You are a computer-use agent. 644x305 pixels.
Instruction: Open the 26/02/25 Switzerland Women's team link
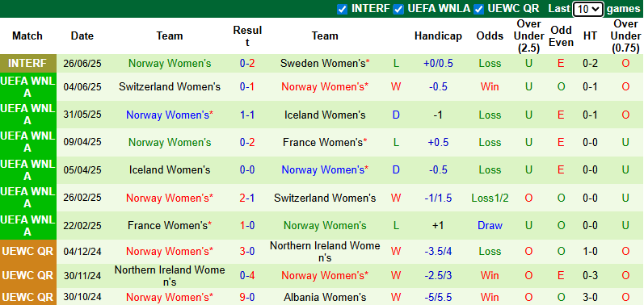point(325,198)
